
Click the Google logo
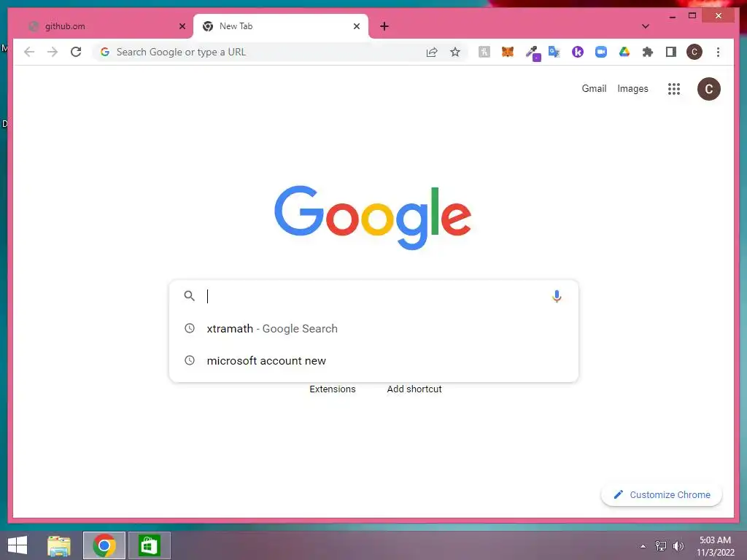tap(373, 217)
